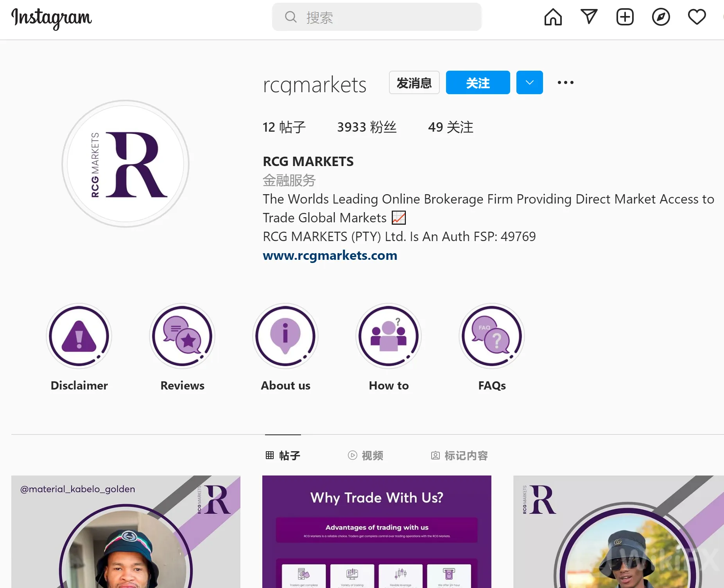
Task: Click the blue 关注 follow button
Action: point(478,83)
